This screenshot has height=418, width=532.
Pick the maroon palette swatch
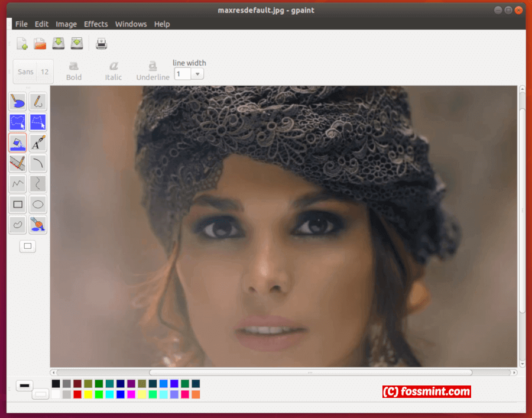pos(77,383)
